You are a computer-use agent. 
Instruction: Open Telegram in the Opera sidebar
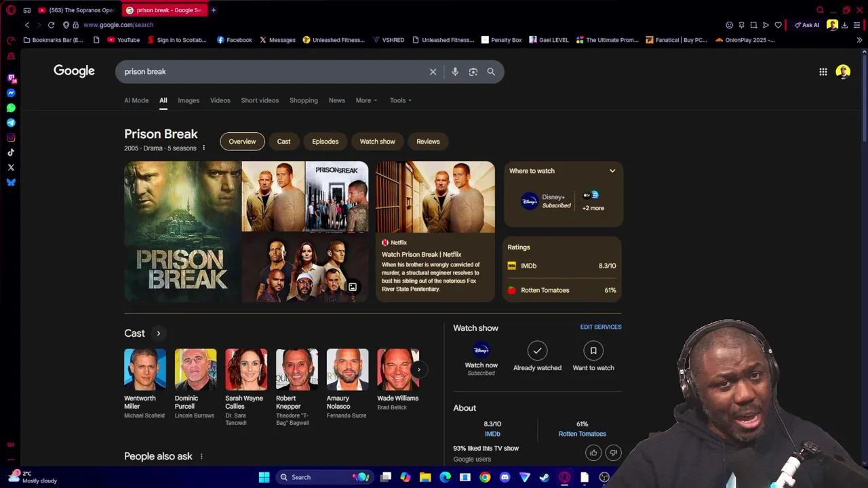click(x=11, y=123)
